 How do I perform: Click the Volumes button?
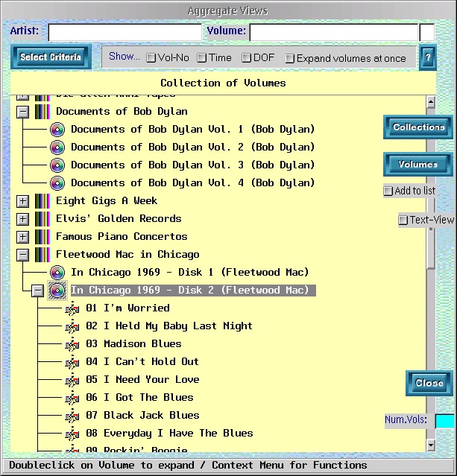(418, 164)
